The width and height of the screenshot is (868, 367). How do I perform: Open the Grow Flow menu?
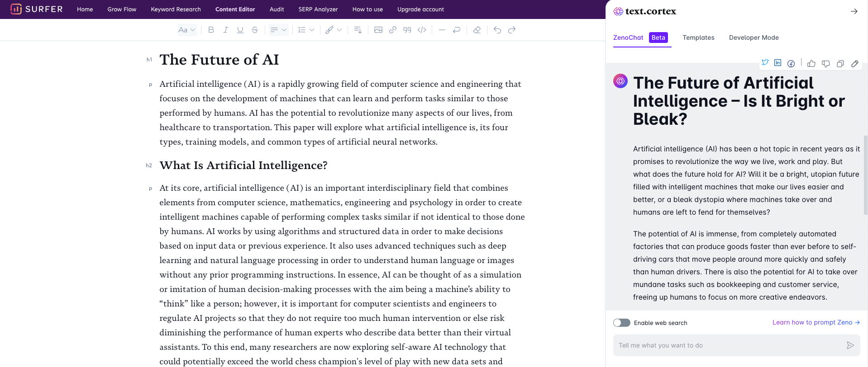tap(122, 9)
